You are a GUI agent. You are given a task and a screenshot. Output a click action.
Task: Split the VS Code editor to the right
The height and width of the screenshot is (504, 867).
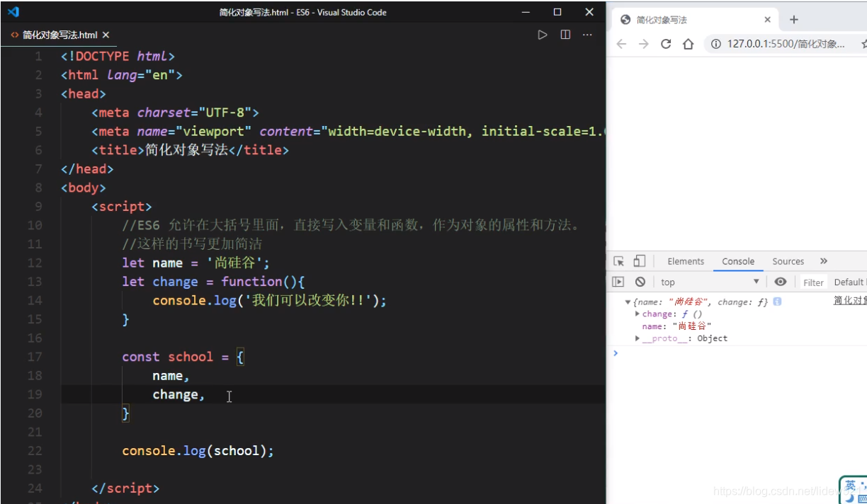pos(565,35)
